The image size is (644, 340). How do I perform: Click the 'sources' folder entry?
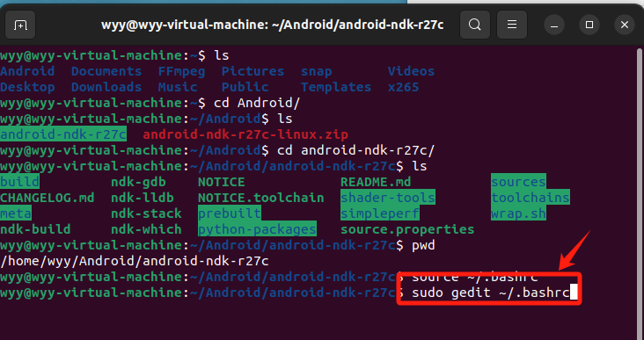point(519,182)
